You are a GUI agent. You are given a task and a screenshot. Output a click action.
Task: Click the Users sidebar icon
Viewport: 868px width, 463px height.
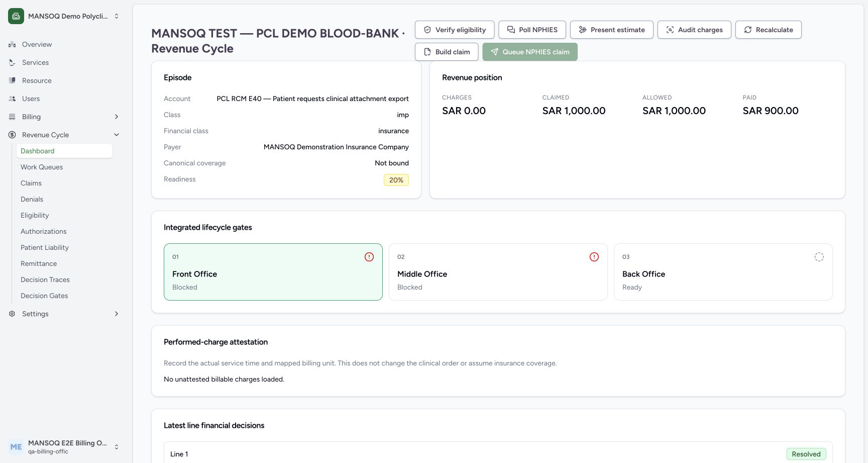point(12,99)
